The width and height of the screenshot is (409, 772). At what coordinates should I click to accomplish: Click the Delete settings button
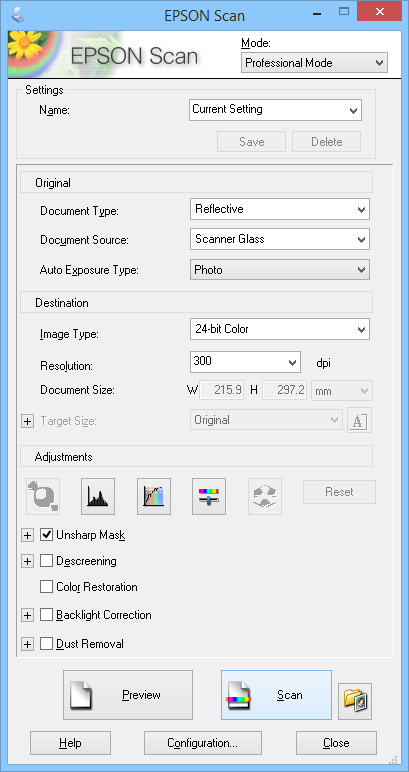click(x=326, y=142)
